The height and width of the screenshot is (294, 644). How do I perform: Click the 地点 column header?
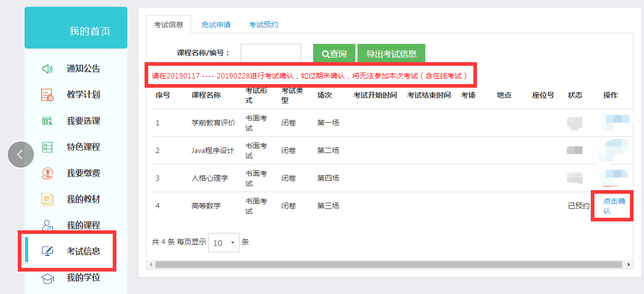[504, 95]
